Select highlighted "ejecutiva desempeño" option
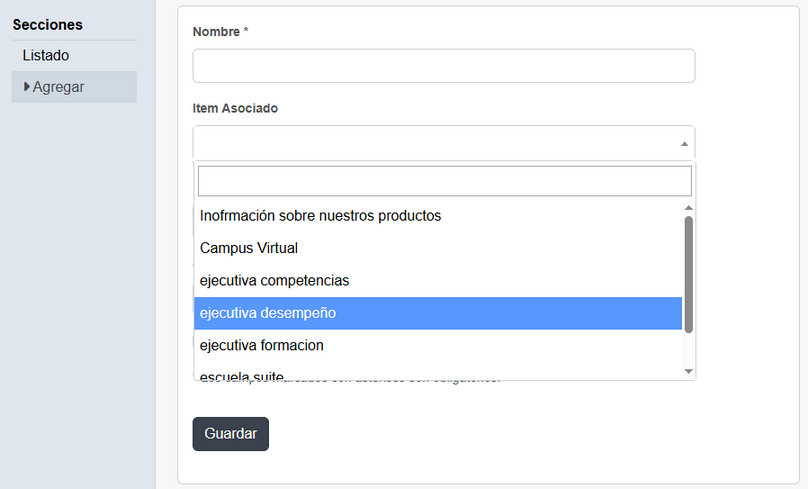808x489 pixels. point(268,313)
